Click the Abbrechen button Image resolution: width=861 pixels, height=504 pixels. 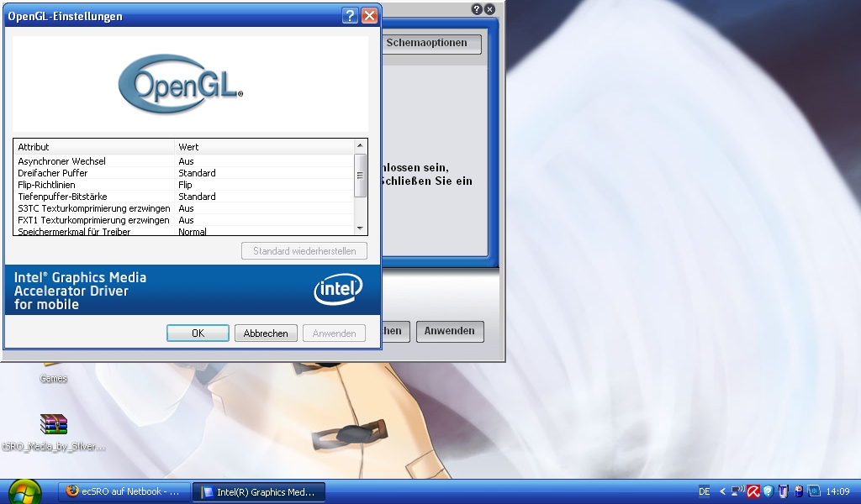tap(266, 333)
